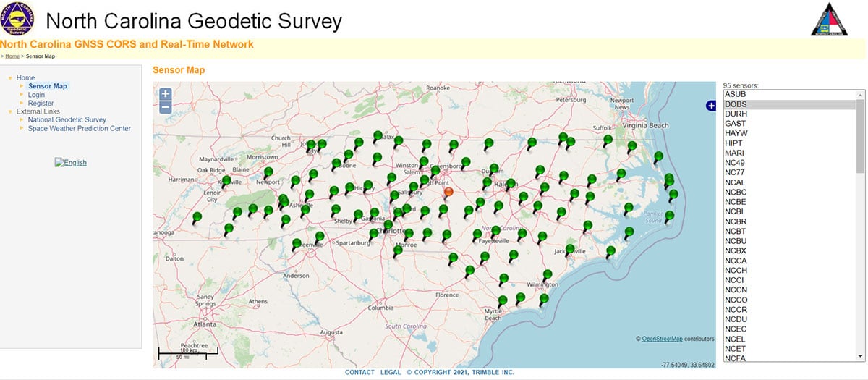The image size is (868, 380).
Task: Open National Geodetic Survey link
Action: pyautogui.click(x=67, y=120)
